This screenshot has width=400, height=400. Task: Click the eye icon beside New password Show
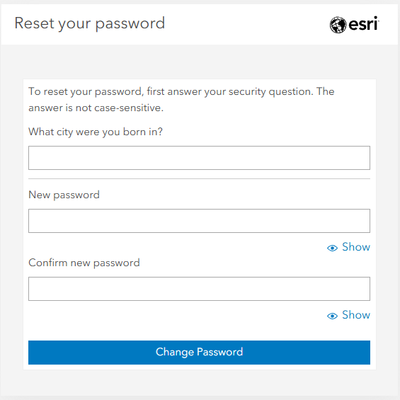point(332,248)
